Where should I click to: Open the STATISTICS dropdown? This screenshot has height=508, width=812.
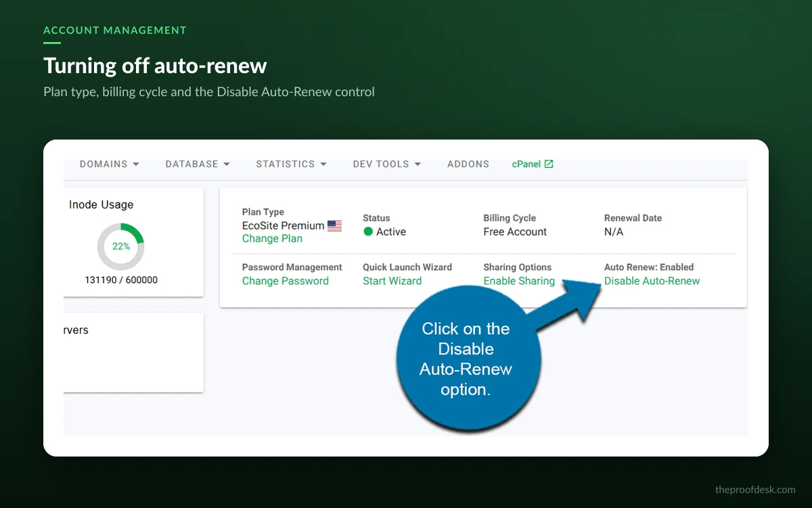(x=292, y=164)
